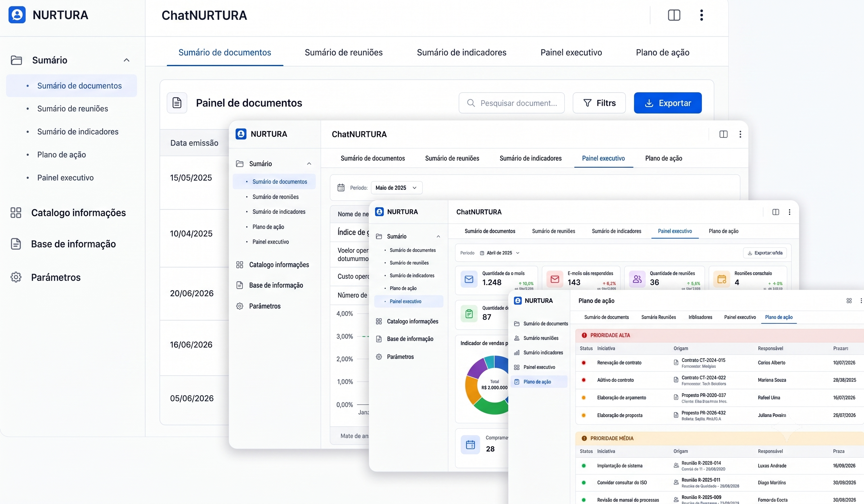Click the Exportar button in third window
The width and height of the screenshot is (864, 504).
(x=765, y=253)
